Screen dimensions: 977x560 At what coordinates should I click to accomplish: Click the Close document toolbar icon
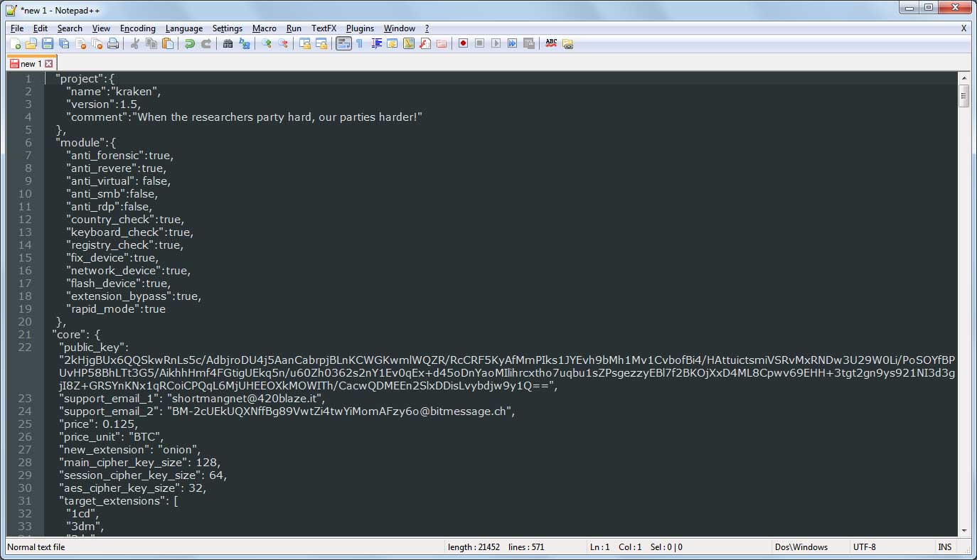tap(80, 43)
